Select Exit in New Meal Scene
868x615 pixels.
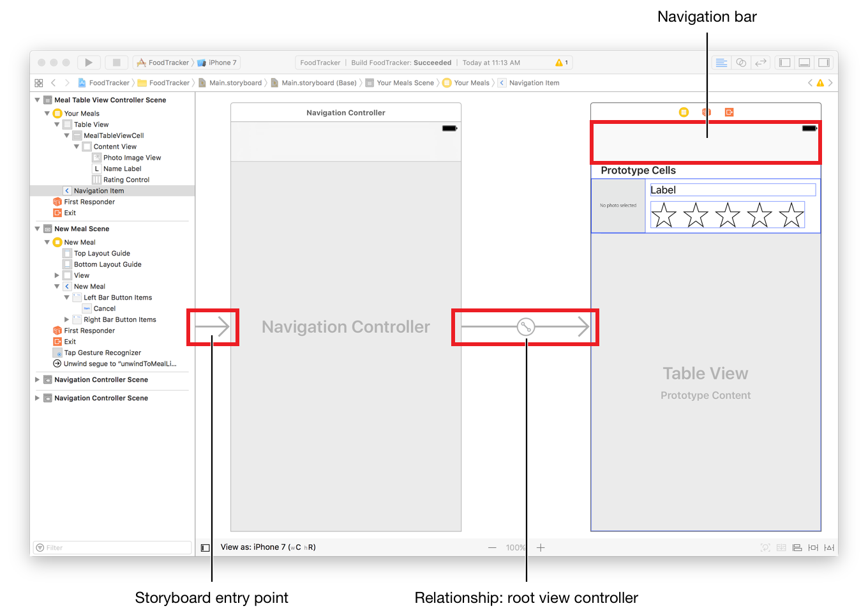tap(64, 342)
